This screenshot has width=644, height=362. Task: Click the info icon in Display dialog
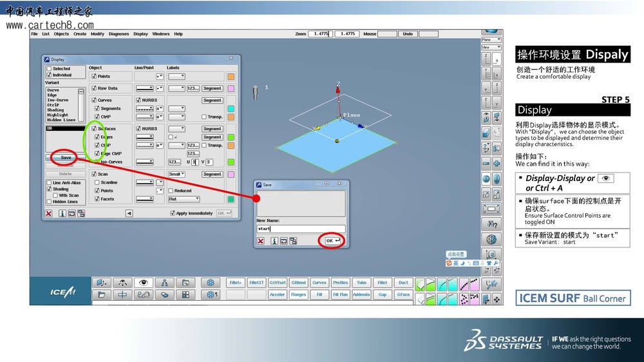[62, 213]
